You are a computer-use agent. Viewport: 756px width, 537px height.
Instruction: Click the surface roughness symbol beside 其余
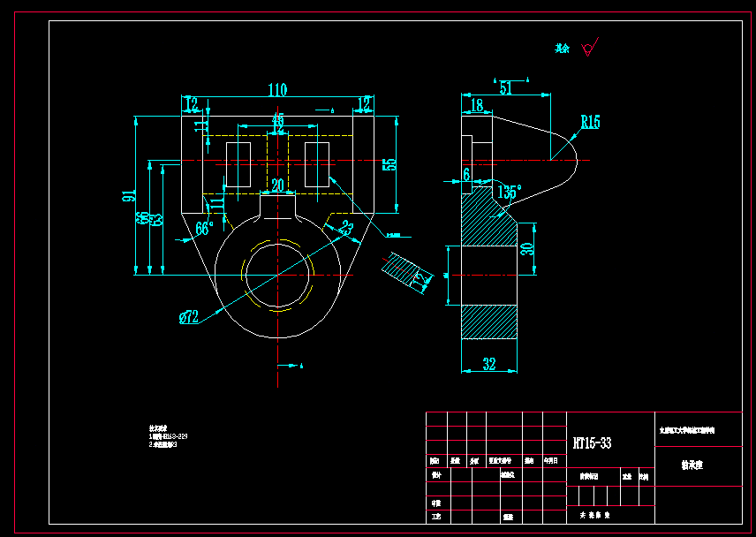pyautogui.click(x=589, y=47)
